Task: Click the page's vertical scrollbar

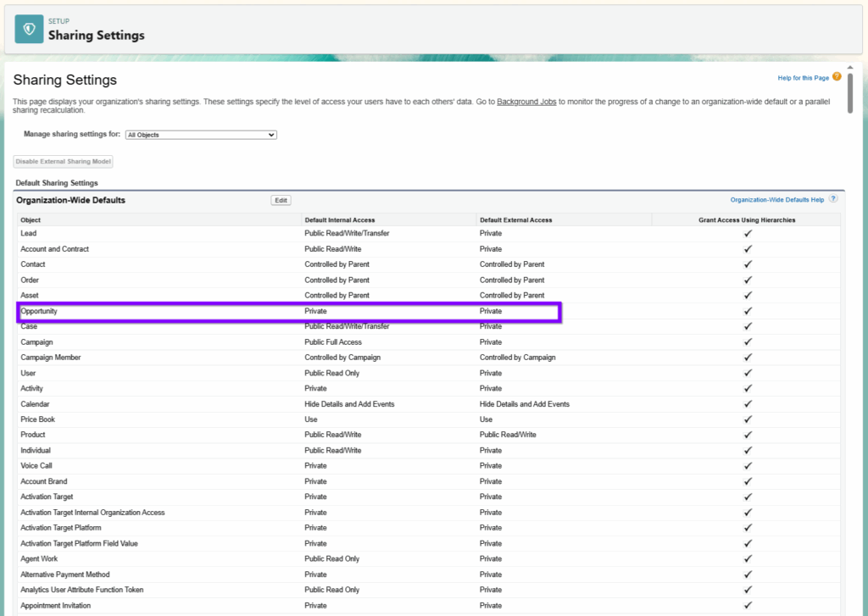Action: tap(850, 93)
